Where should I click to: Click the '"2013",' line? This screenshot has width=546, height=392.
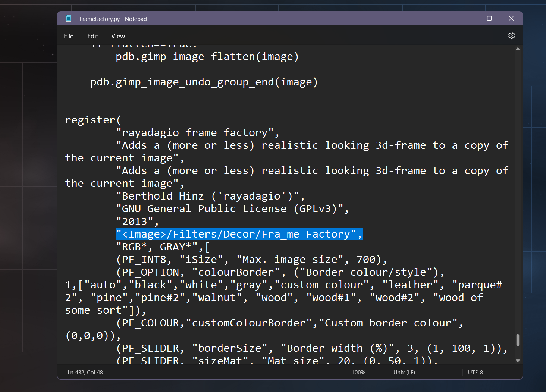click(x=138, y=222)
